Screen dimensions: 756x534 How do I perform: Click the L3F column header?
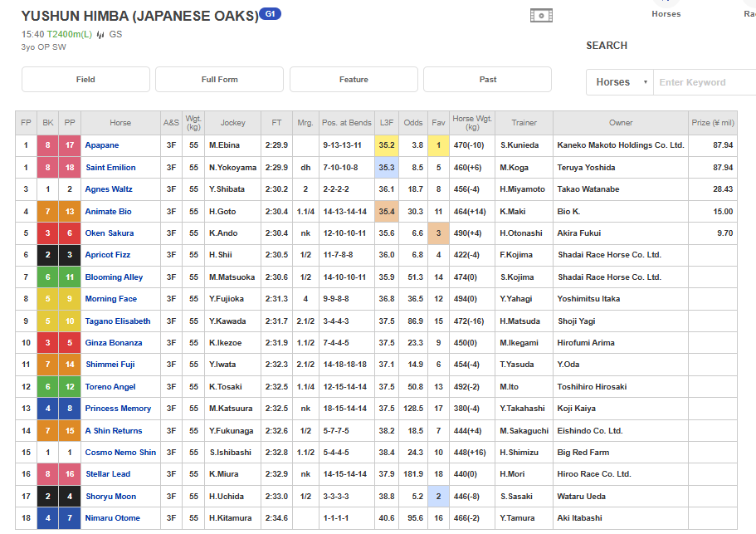click(387, 123)
